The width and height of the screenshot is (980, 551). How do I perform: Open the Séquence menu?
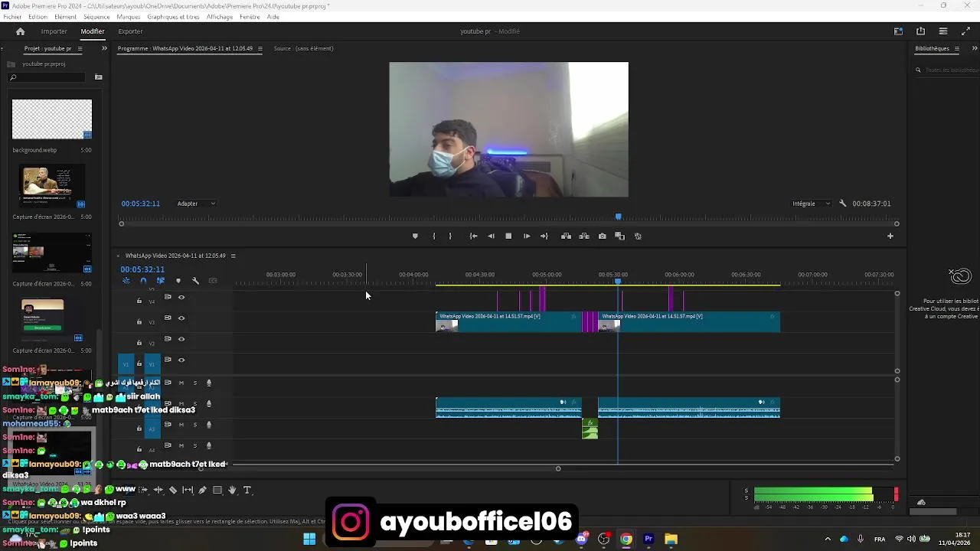coord(96,17)
